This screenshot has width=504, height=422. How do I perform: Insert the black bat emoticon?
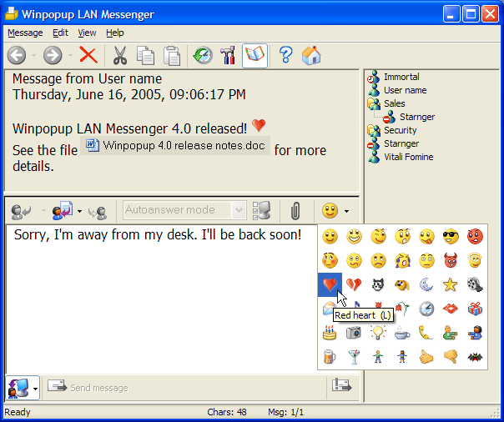475,356
